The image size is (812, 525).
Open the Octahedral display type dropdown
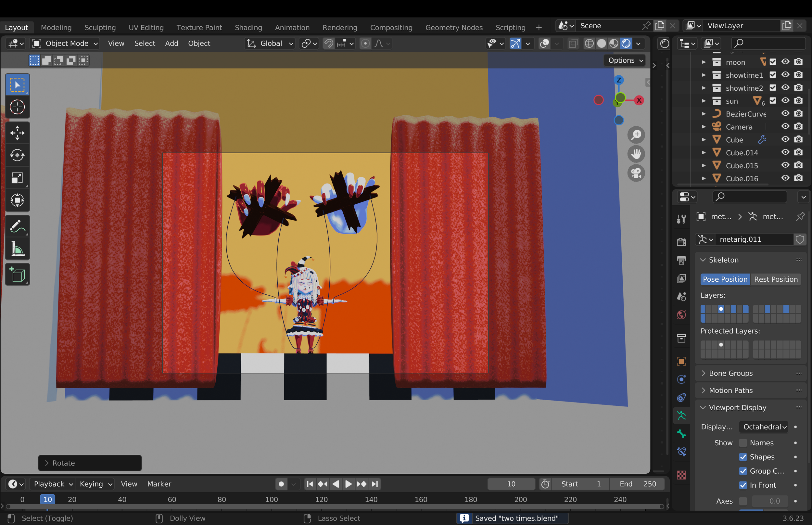[764, 427]
